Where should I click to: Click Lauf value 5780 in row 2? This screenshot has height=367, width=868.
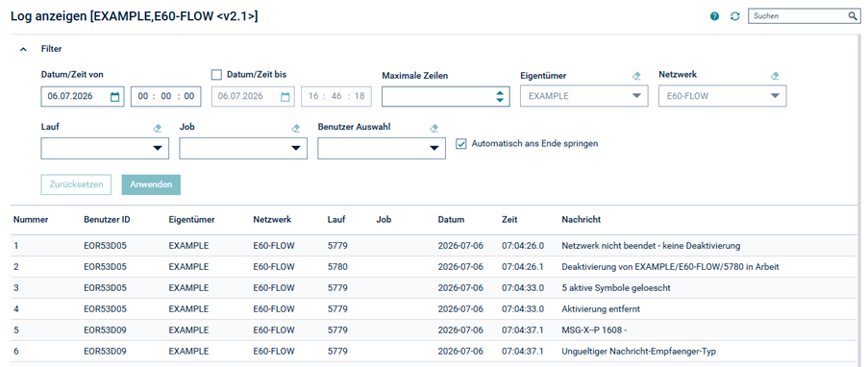pos(337,267)
